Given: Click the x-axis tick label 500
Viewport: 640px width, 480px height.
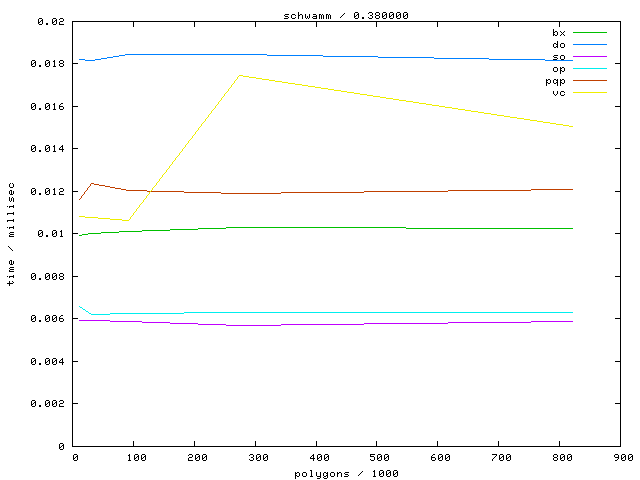Looking at the screenshot, I should [378, 458].
